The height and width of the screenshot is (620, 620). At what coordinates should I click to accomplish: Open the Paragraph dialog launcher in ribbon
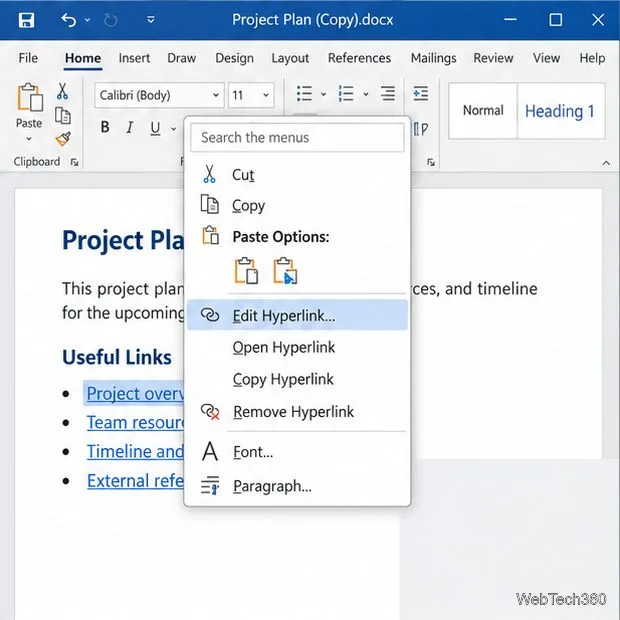pos(431,162)
